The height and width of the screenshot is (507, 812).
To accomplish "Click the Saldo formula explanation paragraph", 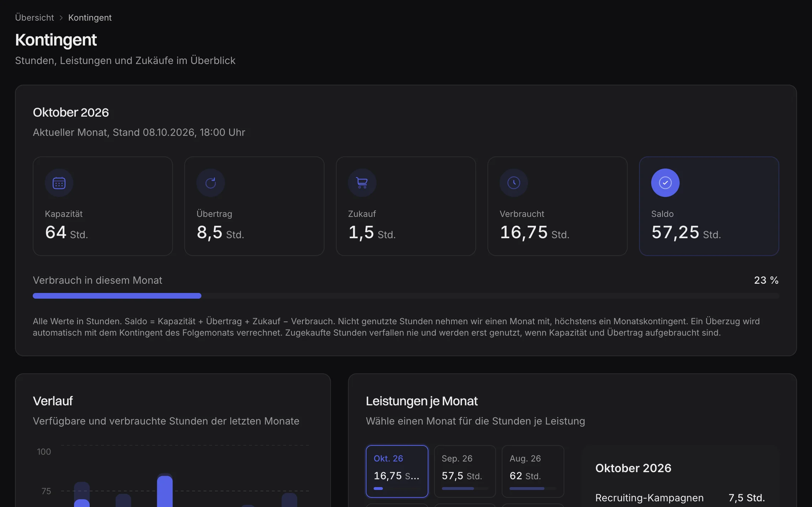I will [396, 327].
